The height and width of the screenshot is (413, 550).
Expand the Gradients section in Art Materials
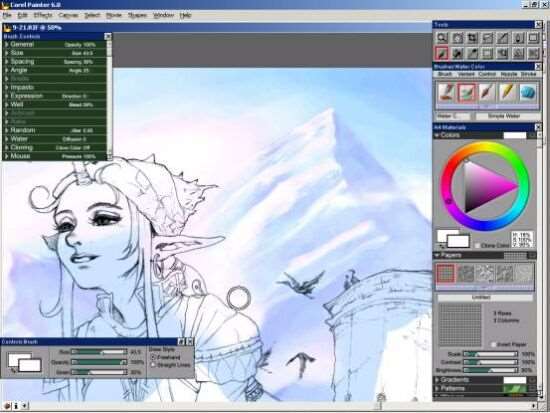pos(437,380)
